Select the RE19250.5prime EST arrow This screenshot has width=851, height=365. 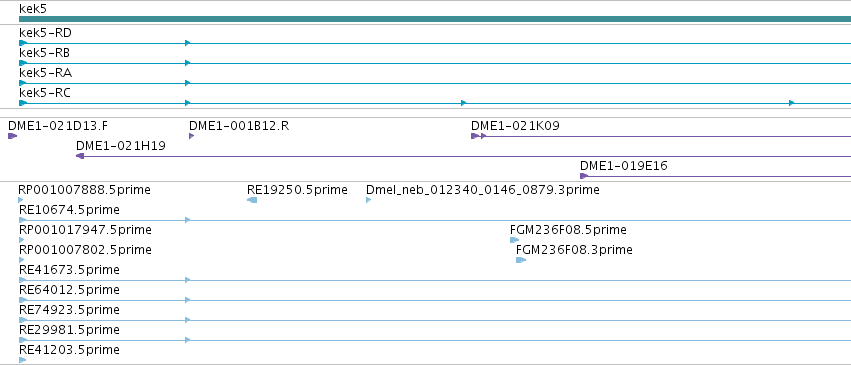point(252,200)
